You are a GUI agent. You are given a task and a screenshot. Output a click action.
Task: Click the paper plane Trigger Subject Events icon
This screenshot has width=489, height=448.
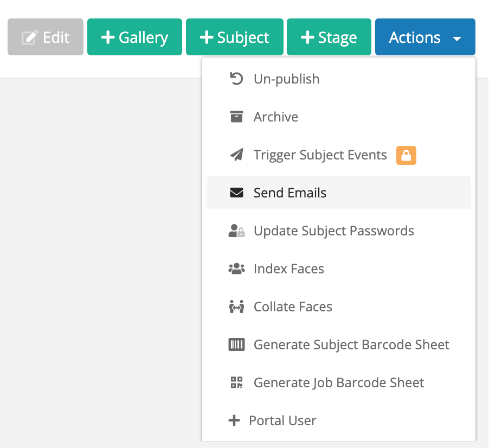(237, 155)
